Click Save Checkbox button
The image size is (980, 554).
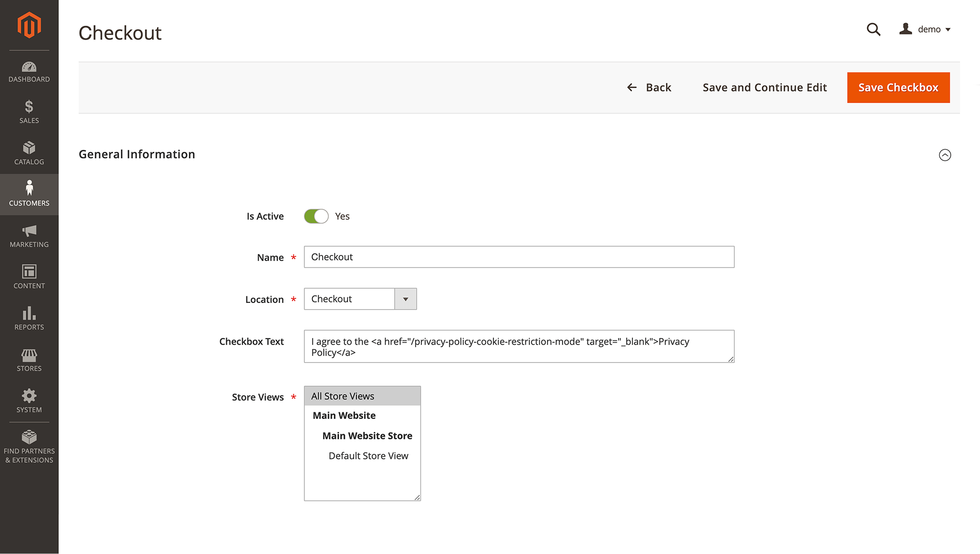click(x=899, y=88)
